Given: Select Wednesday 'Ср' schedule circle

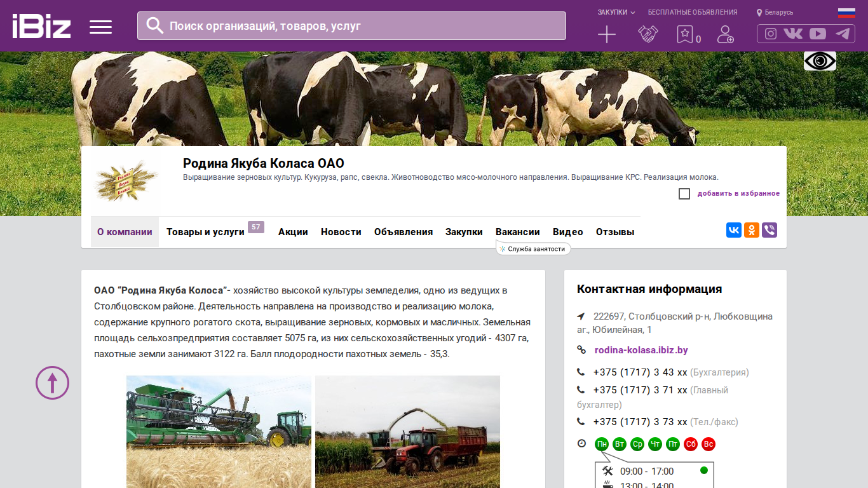Looking at the screenshot, I should [637, 444].
